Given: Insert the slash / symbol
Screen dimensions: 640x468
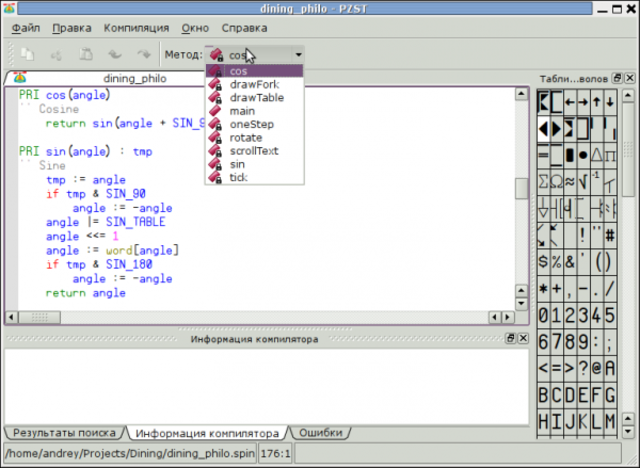Looking at the screenshot, I should click(x=610, y=289).
